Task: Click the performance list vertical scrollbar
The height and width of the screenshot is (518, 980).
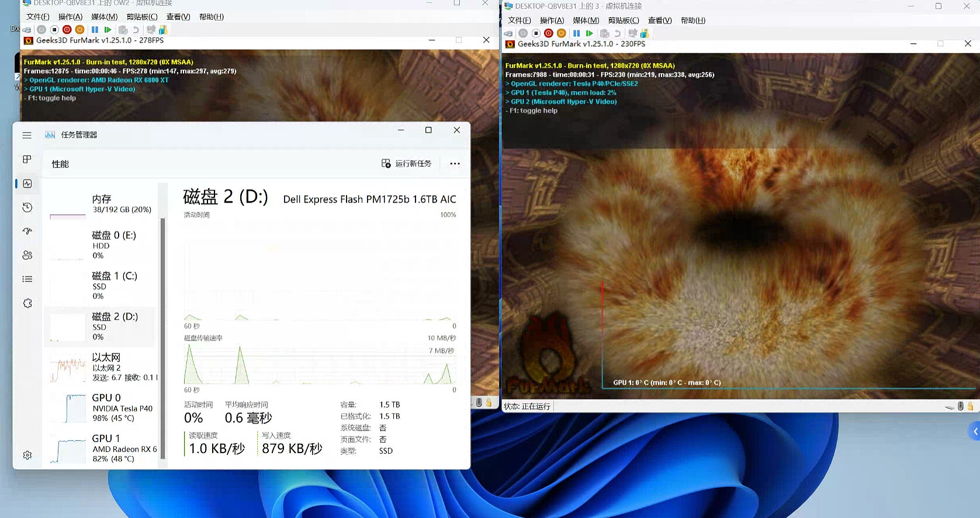Action: click(162, 339)
